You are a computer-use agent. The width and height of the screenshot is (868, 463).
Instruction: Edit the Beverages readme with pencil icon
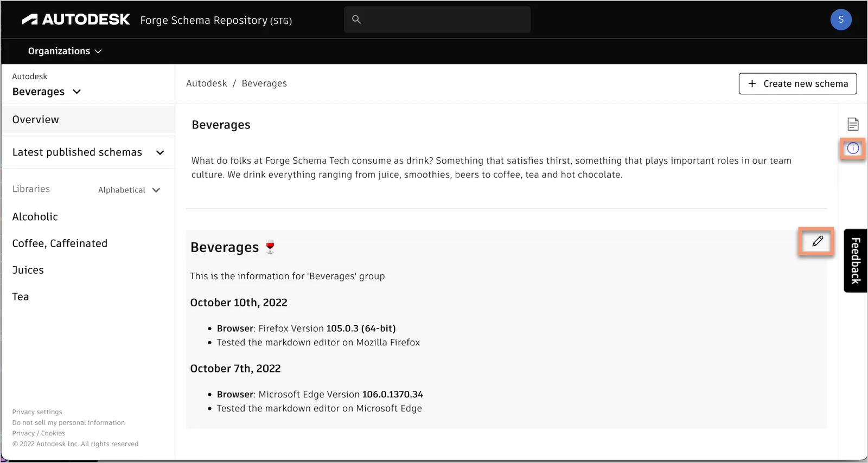[x=818, y=241]
